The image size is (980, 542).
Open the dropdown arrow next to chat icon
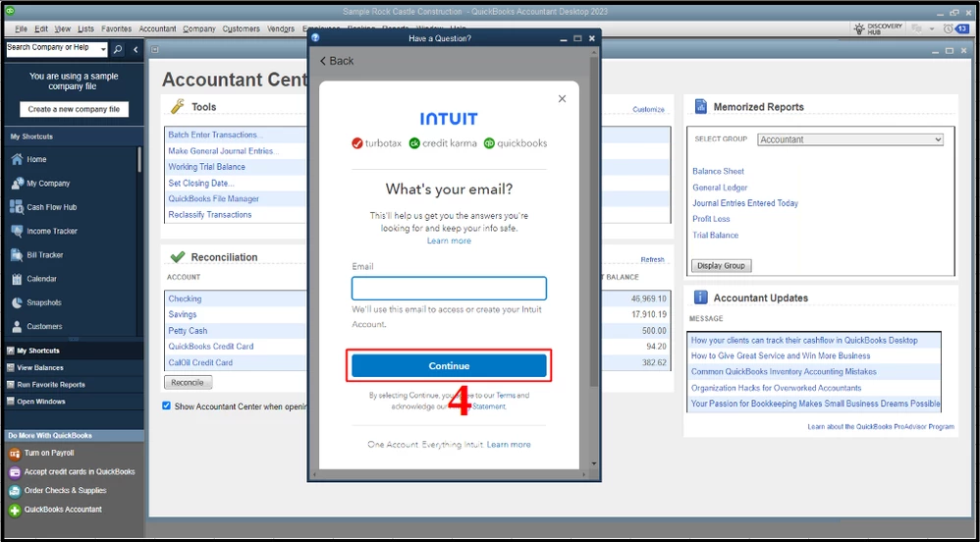932,28
